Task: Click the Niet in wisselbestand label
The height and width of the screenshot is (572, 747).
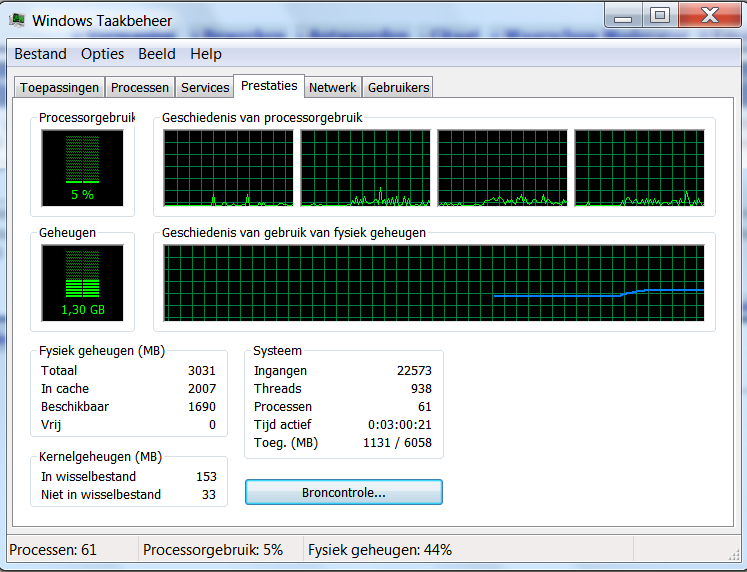Action: [x=101, y=494]
